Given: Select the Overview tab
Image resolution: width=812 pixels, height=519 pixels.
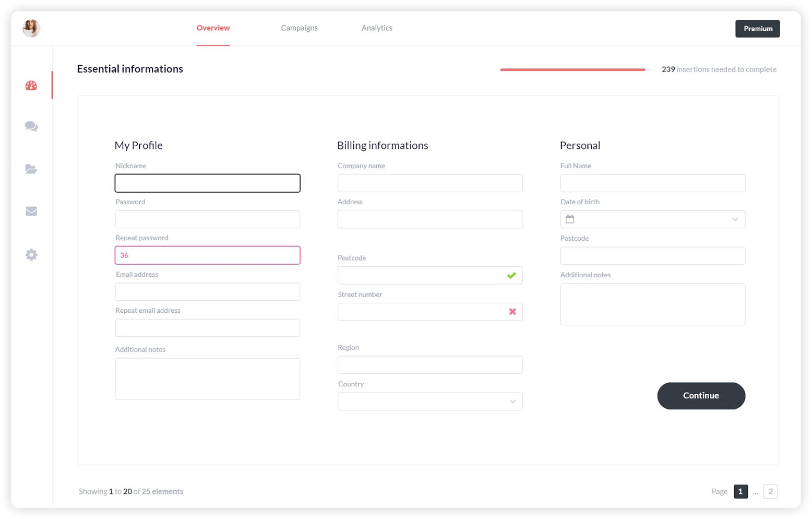Looking at the screenshot, I should (213, 28).
